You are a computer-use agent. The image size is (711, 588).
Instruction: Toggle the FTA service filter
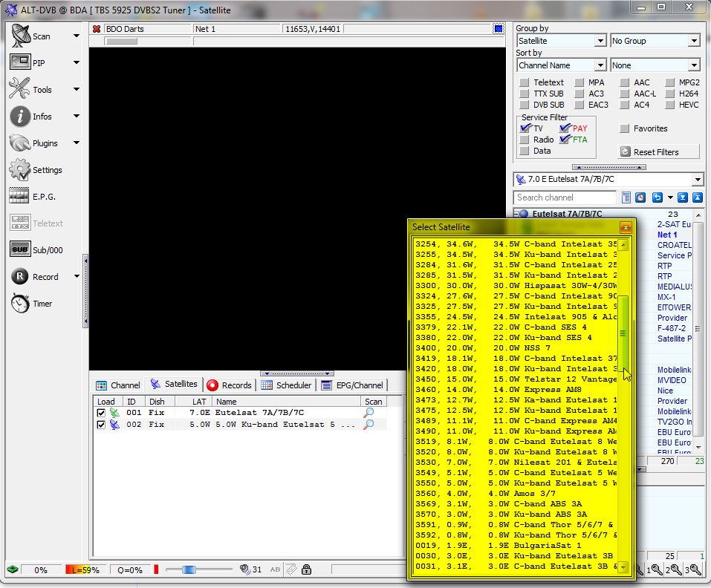[565, 140]
